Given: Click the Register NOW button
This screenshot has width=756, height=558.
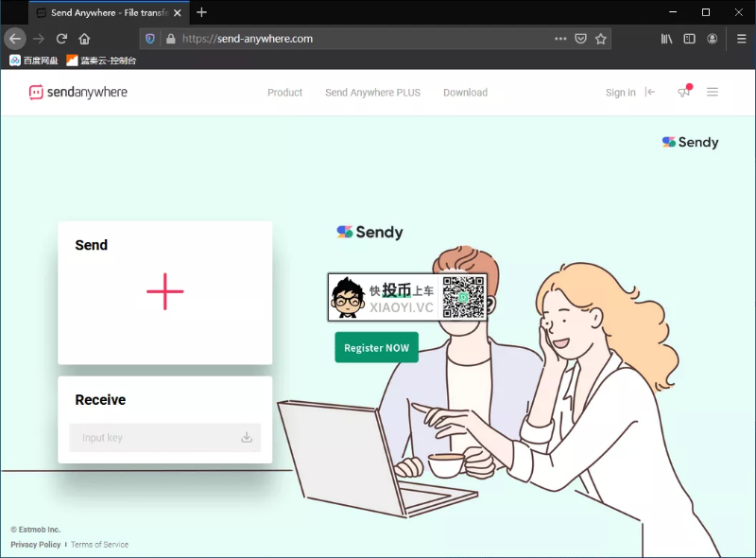Looking at the screenshot, I should [376, 347].
